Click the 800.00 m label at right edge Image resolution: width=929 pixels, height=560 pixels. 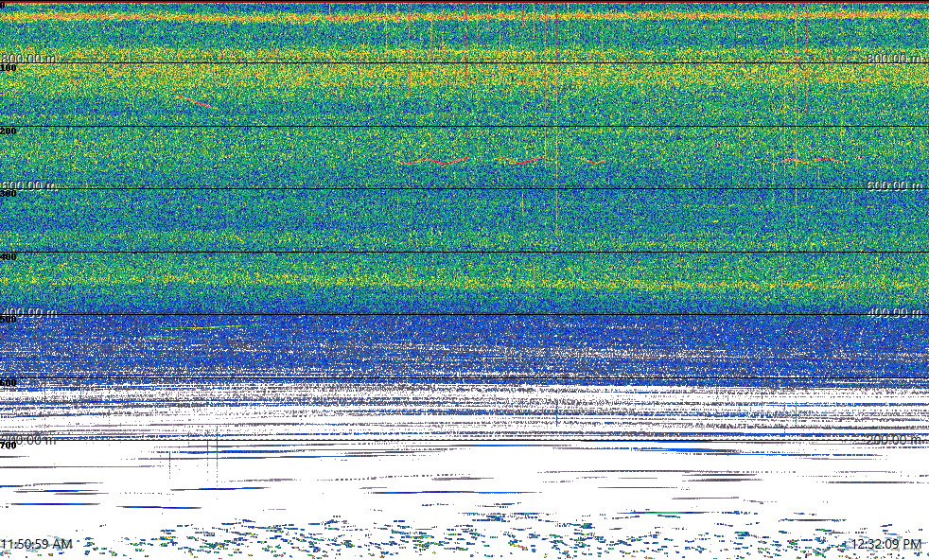pyautogui.click(x=895, y=58)
